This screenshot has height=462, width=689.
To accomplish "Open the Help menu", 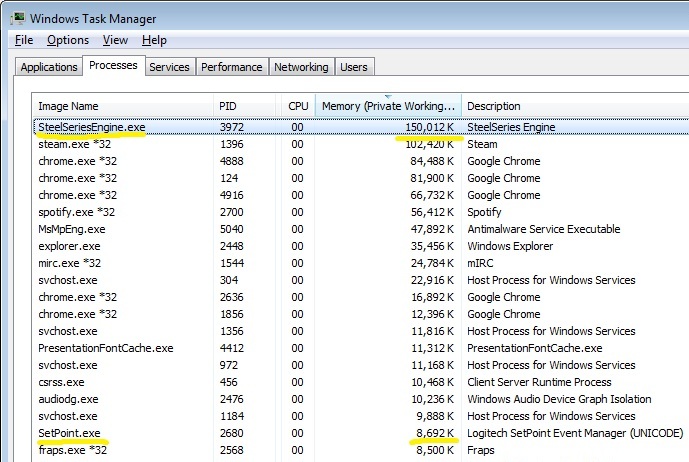I will point(154,40).
